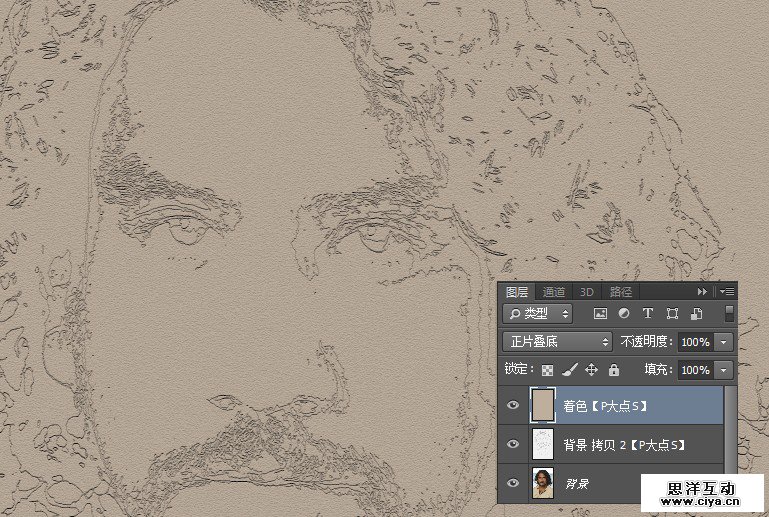Open the 正片叠底 blend mode dropdown

point(558,342)
